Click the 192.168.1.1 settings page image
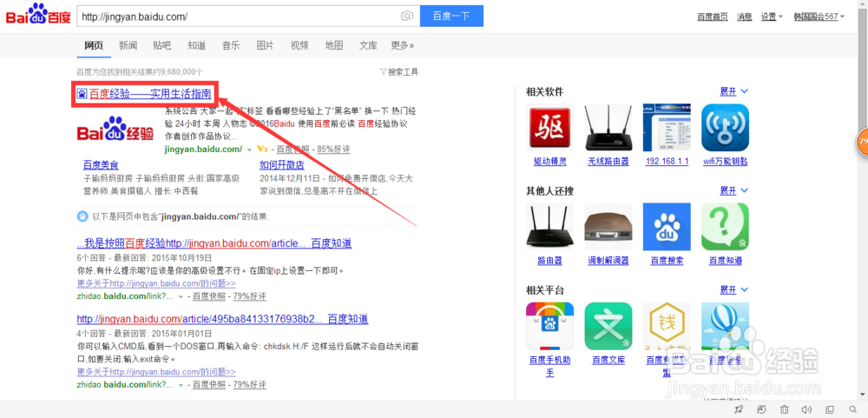868x418 pixels. [667, 128]
